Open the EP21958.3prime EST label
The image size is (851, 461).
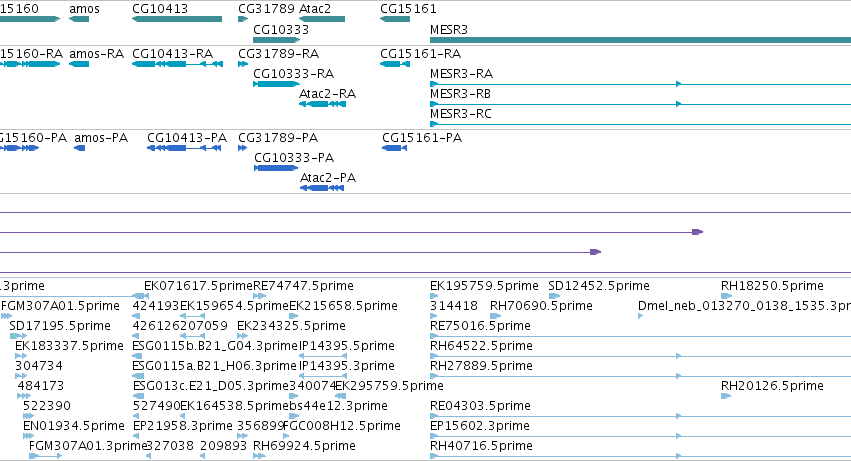pyautogui.click(x=182, y=426)
